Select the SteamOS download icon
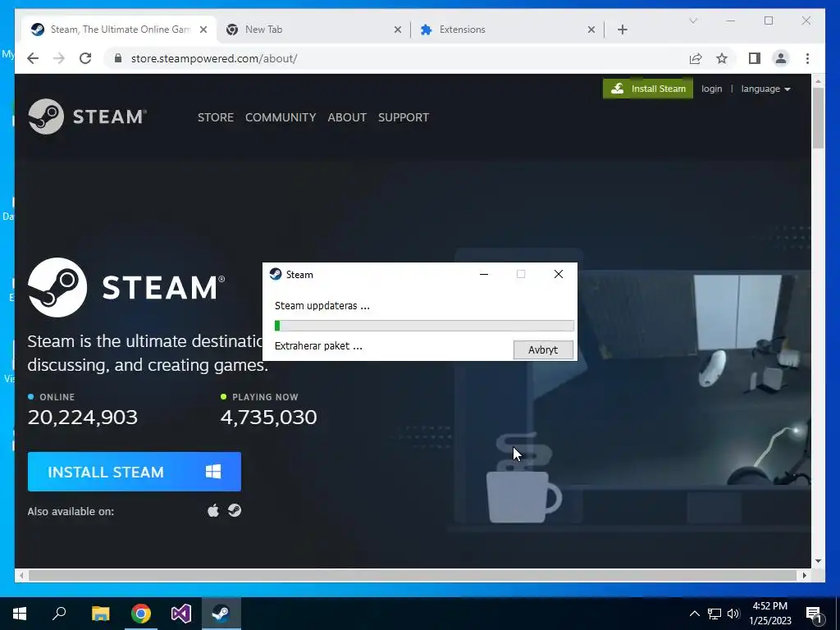This screenshot has width=840, height=630. 235,510
